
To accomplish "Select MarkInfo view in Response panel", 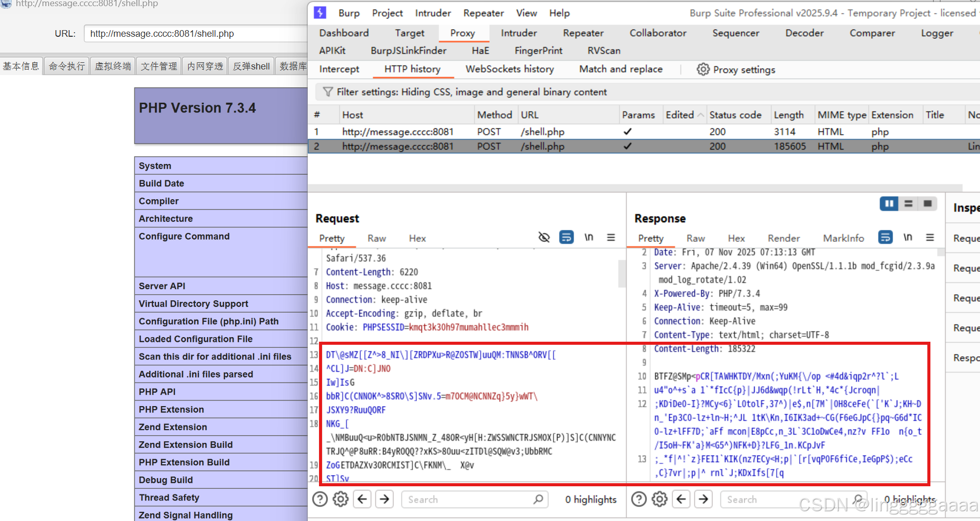I will [x=844, y=239].
